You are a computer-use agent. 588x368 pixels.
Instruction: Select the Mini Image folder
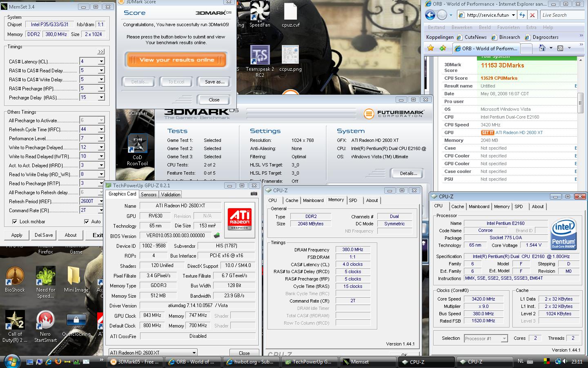pos(76,280)
